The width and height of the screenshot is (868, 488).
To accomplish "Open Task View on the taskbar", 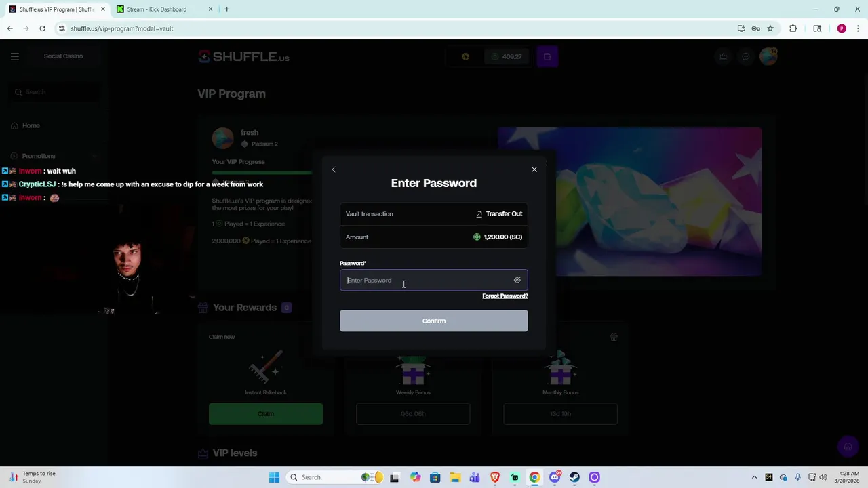I will pyautogui.click(x=394, y=477).
